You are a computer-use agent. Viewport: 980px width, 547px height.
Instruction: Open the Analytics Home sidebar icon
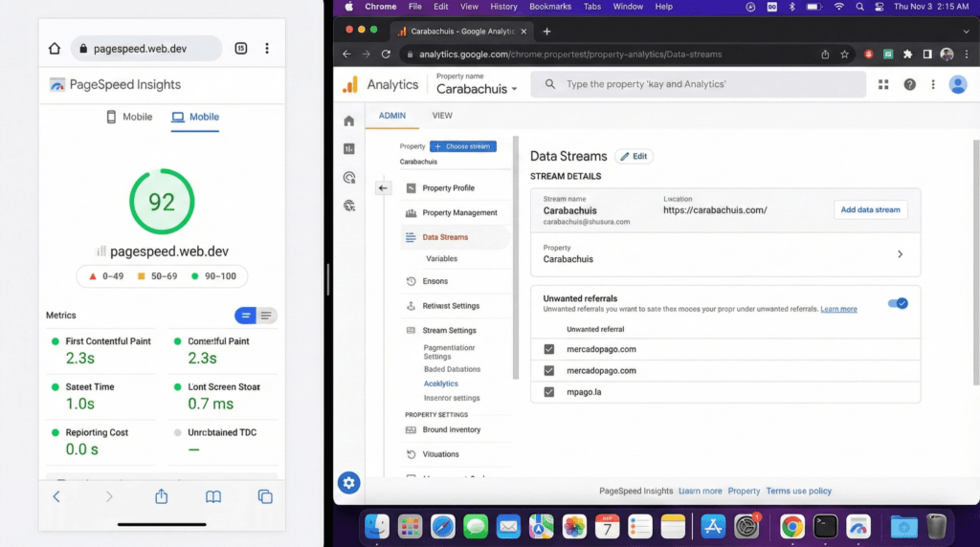348,121
